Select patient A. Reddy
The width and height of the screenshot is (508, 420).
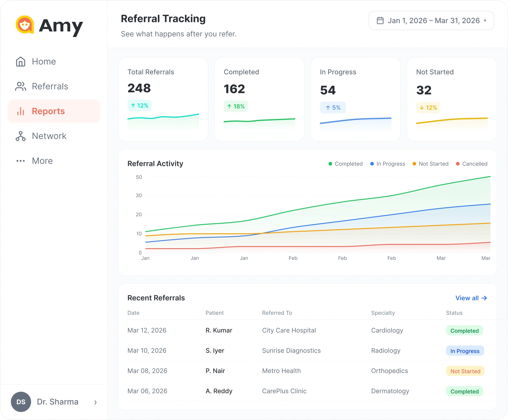click(x=219, y=391)
